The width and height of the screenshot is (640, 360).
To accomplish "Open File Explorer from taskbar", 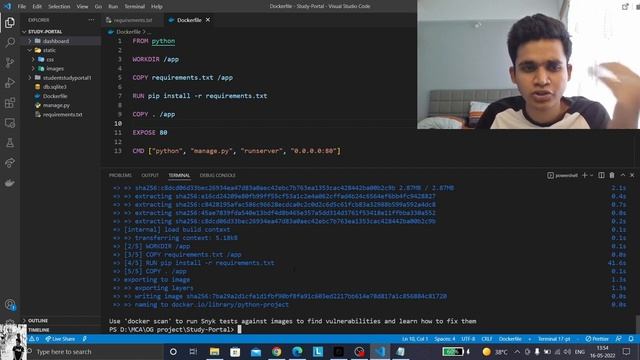I will pyautogui.click(x=214, y=351).
